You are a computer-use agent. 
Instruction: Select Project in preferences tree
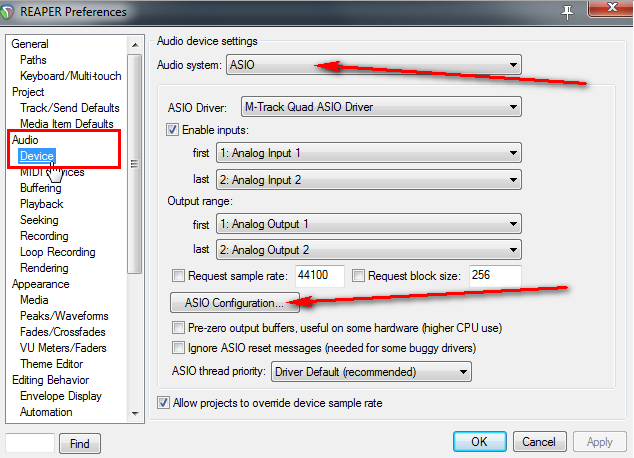tap(28, 92)
